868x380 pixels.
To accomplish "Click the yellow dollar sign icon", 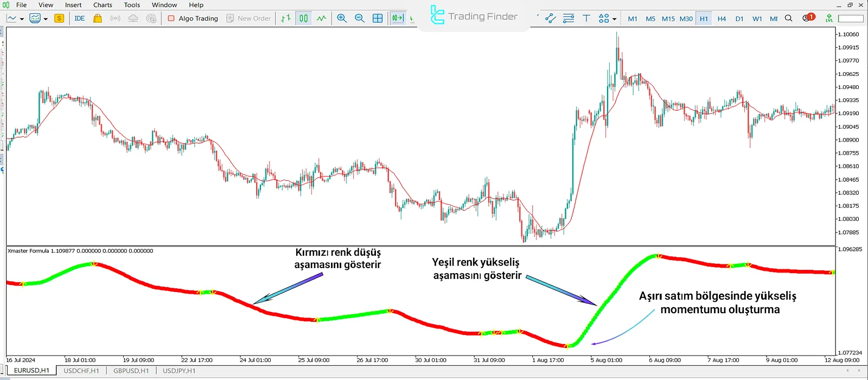I will (59, 18).
